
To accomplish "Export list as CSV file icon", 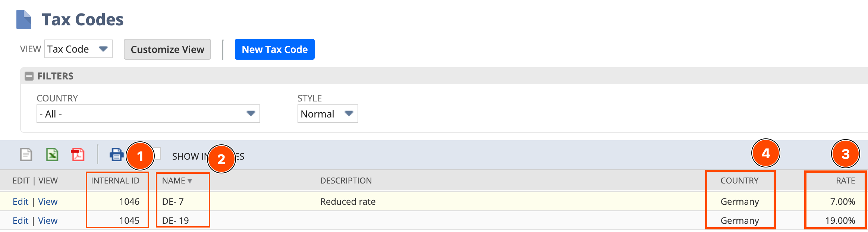I will (26, 154).
